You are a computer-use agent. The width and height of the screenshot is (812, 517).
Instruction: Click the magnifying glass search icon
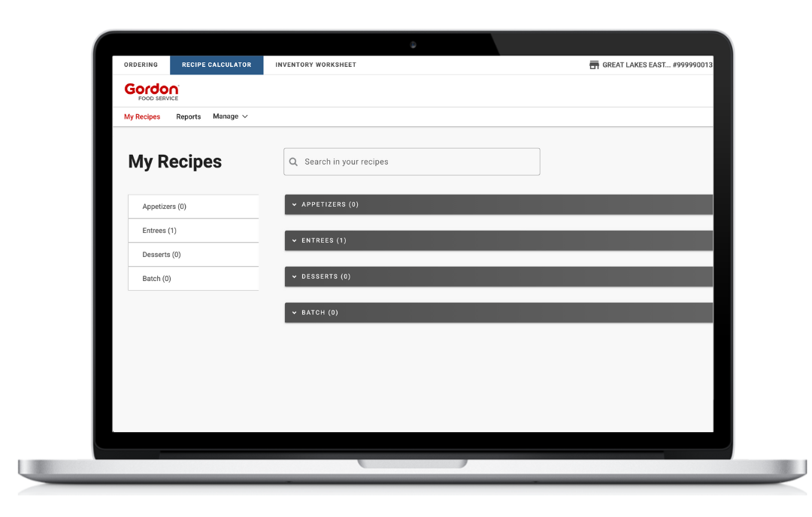294,162
